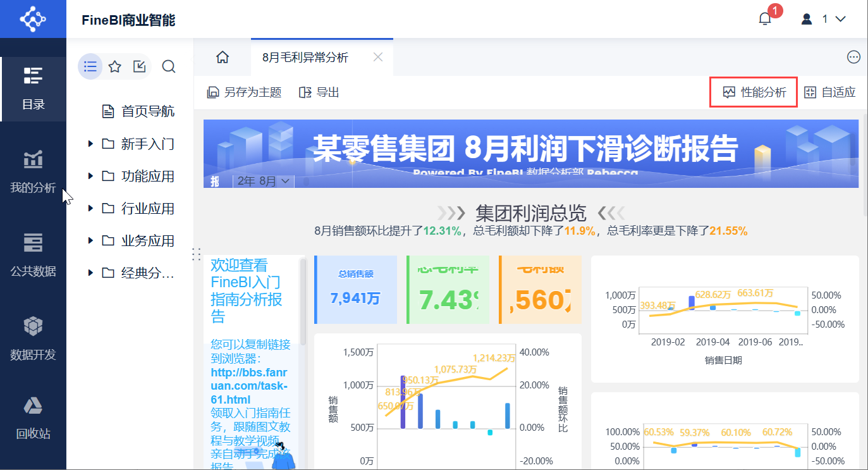
Task: Close the 8月毛利异常分析 tab
Action: 378,58
